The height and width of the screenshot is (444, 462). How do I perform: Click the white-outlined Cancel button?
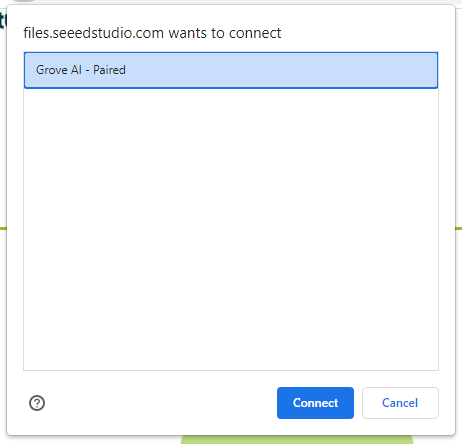pos(400,403)
